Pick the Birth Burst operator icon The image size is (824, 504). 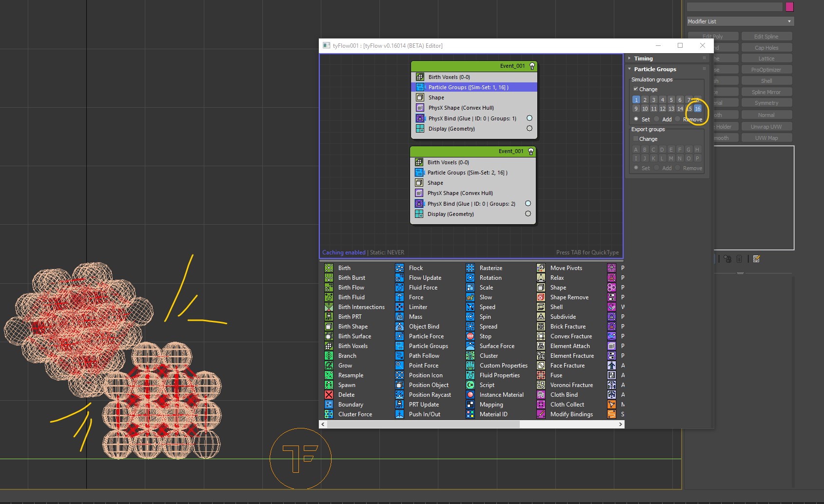click(x=329, y=278)
